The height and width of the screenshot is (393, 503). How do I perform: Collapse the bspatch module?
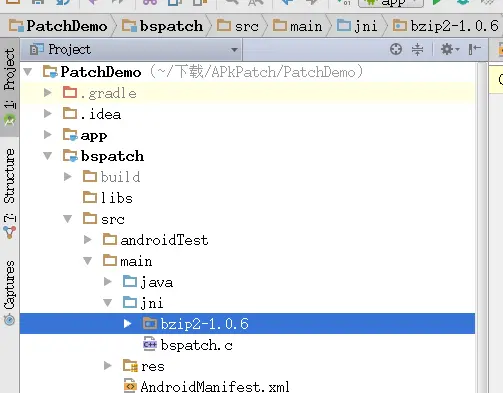tap(48, 156)
